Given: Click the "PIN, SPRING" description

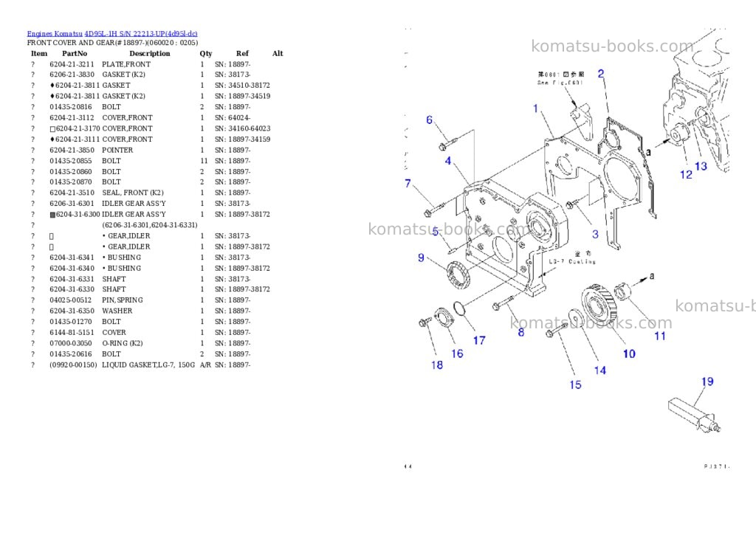Looking at the screenshot, I should click(x=123, y=300).
